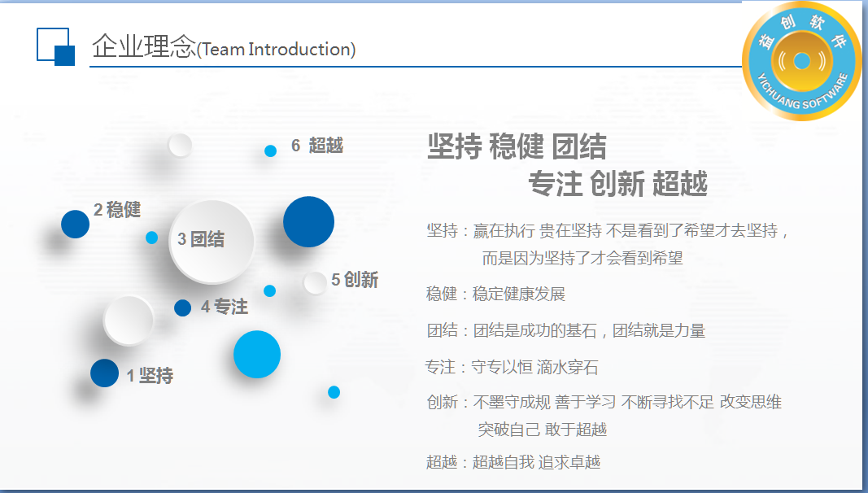Click the "1 坚持" bubble label
Screen dimensions: 868x493
[150, 376]
